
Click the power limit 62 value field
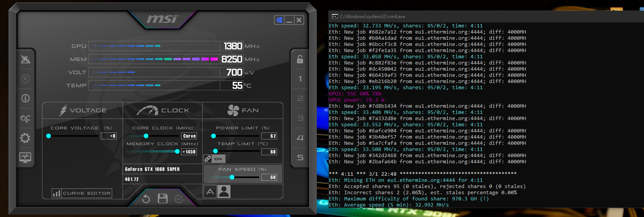pyautogui.click(x=269, y=136)
